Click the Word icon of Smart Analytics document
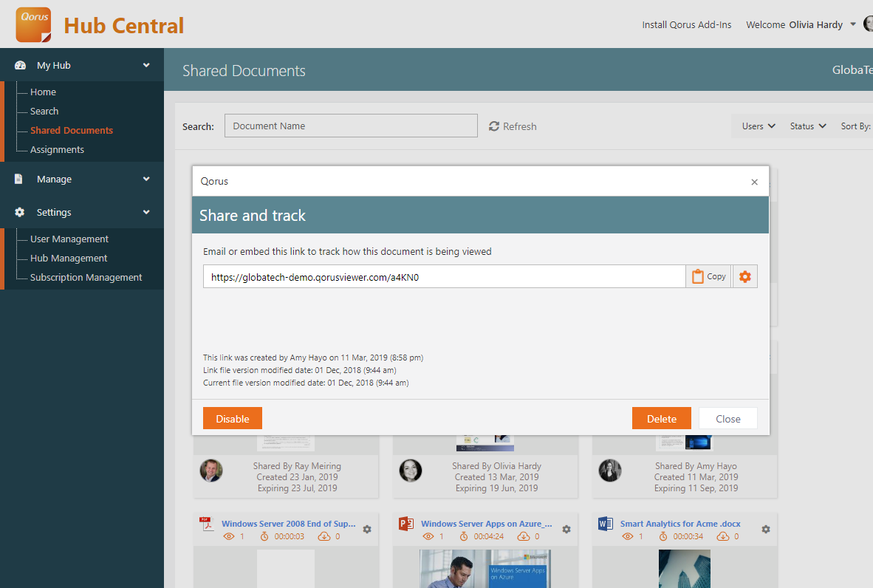Viewport: 873px width, 588px height. pyautogui.click(x=605, y=524)
